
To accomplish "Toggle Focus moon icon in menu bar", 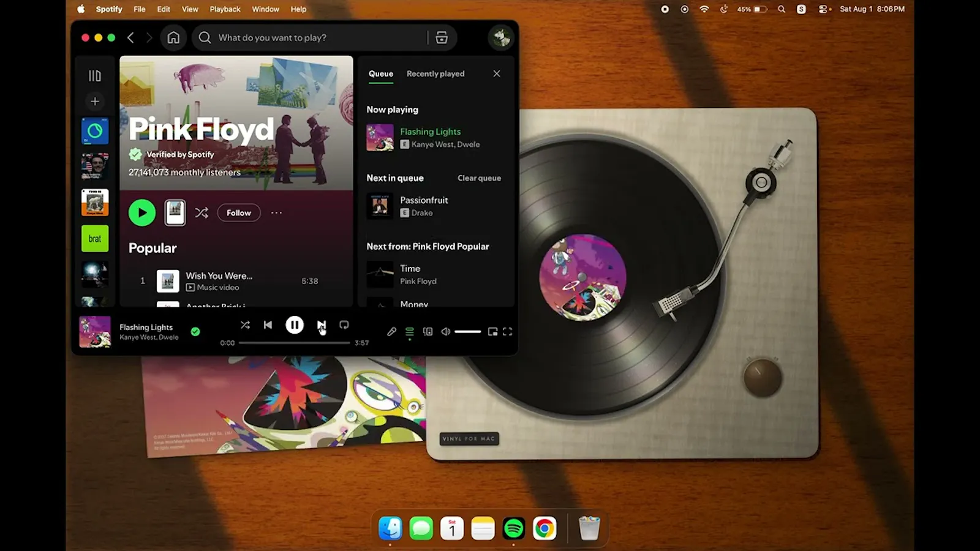I will [x=724, y=9].
